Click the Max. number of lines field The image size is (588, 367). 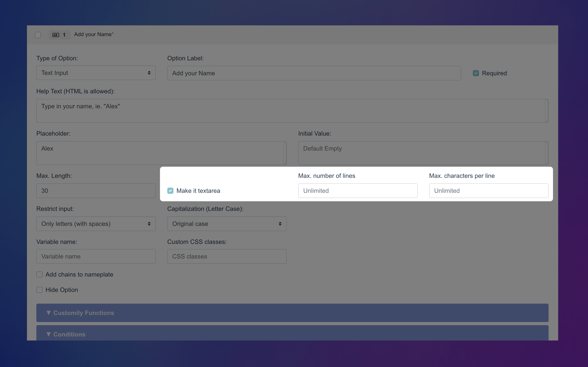pyautogui.click(x=358, y=191)
